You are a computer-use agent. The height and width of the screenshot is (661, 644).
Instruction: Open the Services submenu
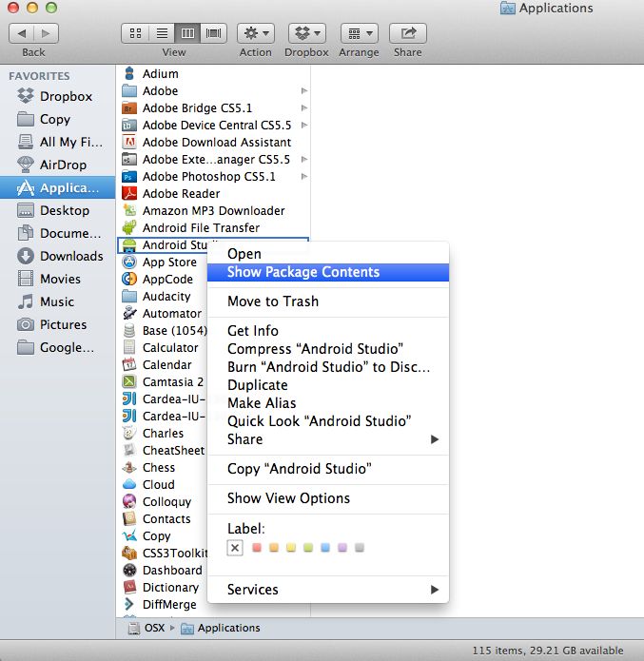click(328, 590)
